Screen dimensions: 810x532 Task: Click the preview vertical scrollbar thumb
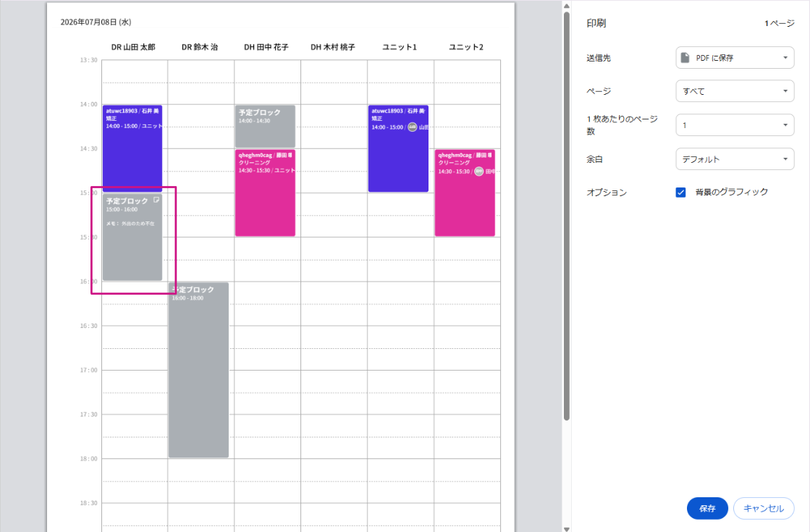[x=567, y=216]
